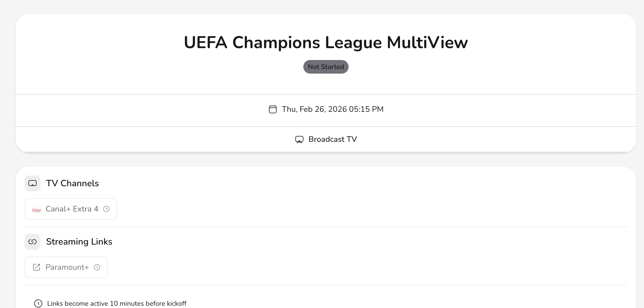The width and height of the screenshot is (644, 308).
Task: Click the 05:15 PM kickoff time
Action: coord(366,109)
